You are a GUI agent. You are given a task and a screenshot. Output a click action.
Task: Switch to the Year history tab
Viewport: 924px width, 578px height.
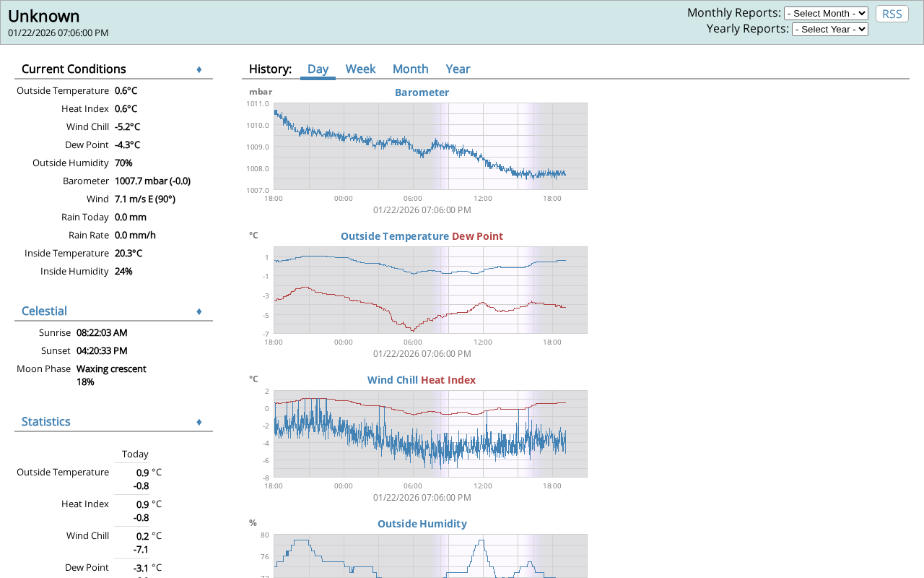point(458,69)
